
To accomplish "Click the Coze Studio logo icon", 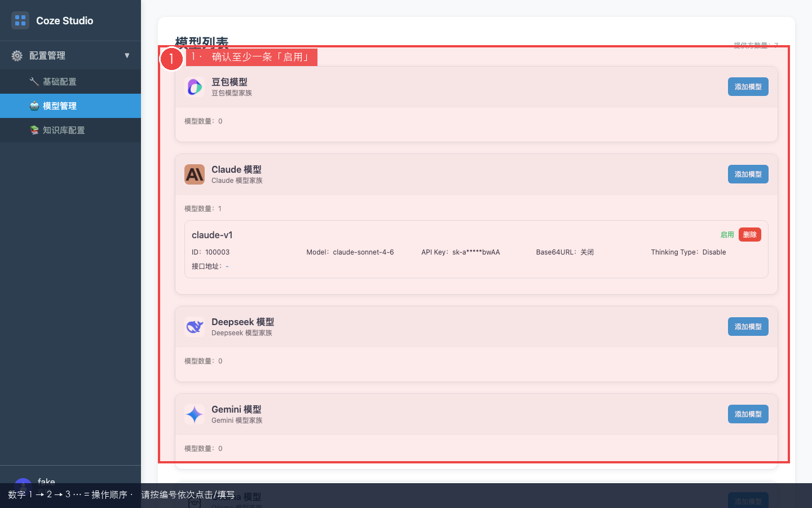I will point(20,20).
